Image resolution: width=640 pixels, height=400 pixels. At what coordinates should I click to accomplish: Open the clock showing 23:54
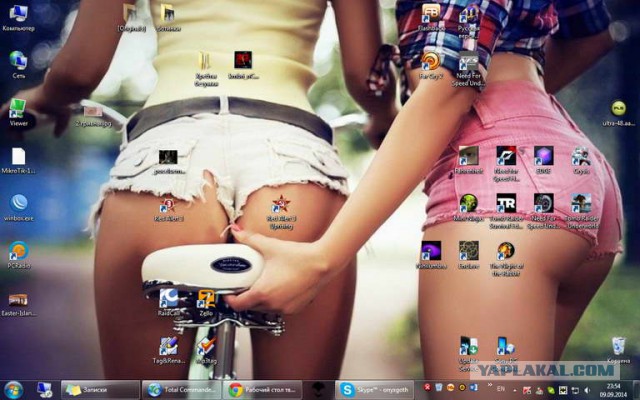tap(613, 390)
